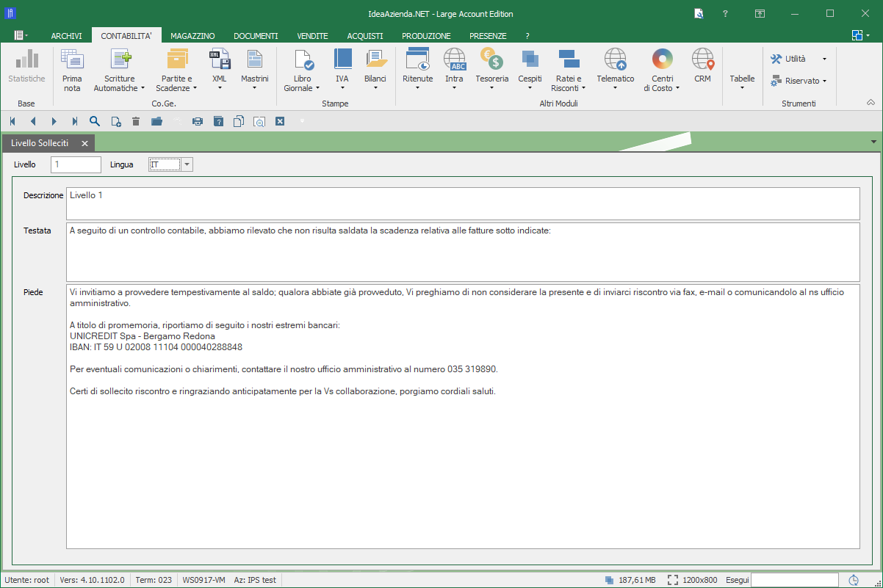Click the magnifier search icon
The width and height of the screenshot is (883, 588).
(x=95, y=121)
